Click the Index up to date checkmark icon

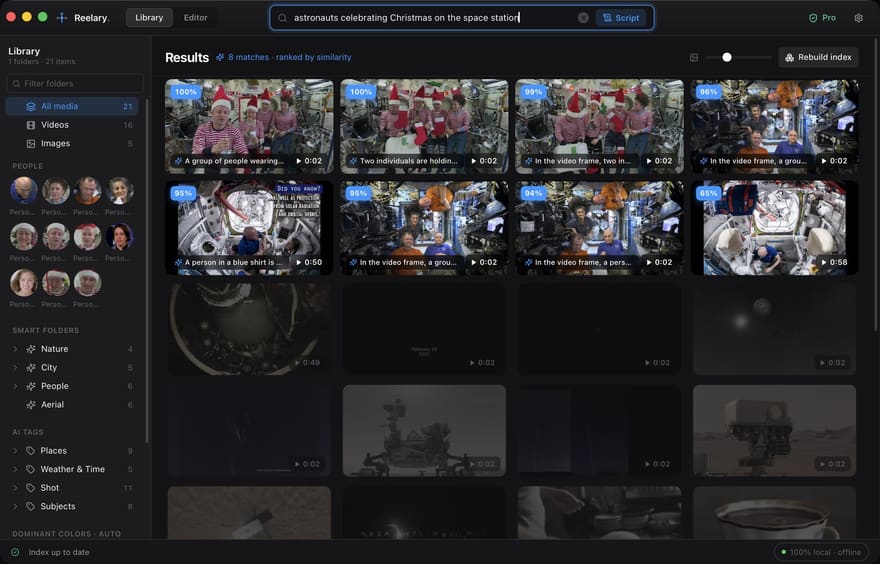(x=15, y=552)
